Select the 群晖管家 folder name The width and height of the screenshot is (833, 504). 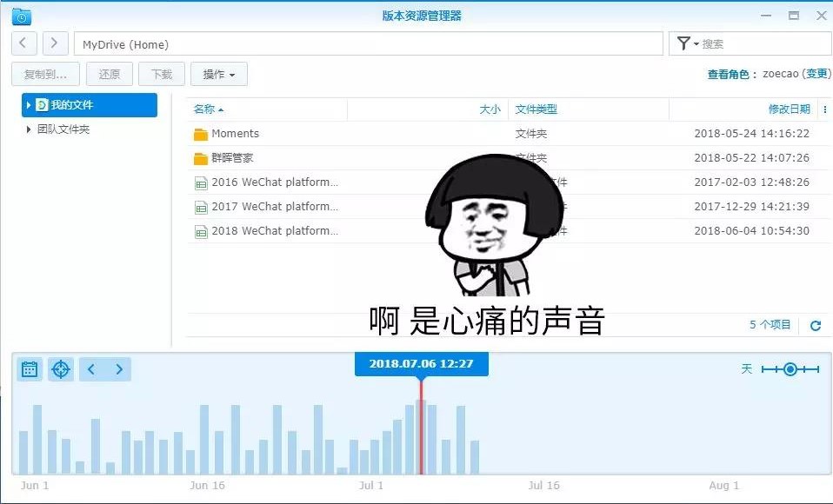[x=233, y=158]
